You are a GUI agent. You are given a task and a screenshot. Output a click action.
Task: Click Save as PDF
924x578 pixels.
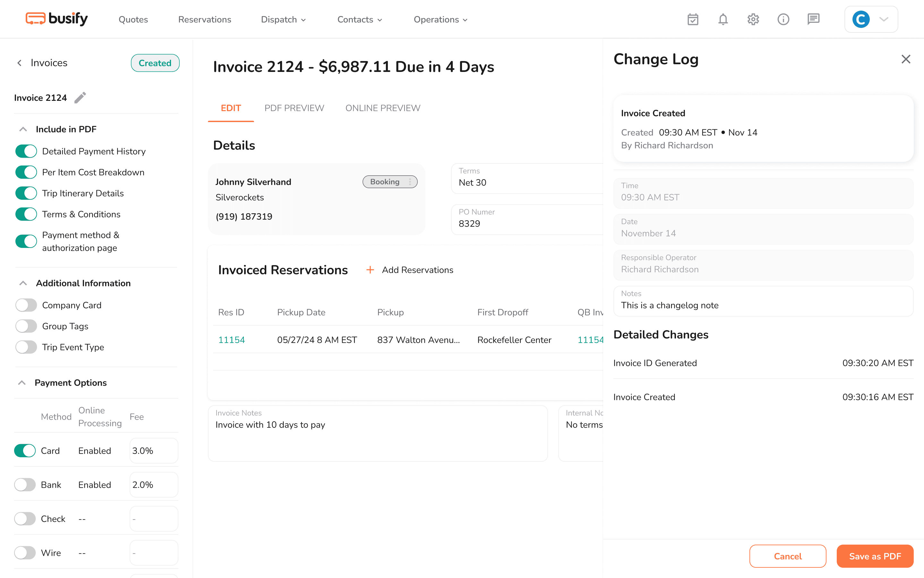tap(875, 556)
